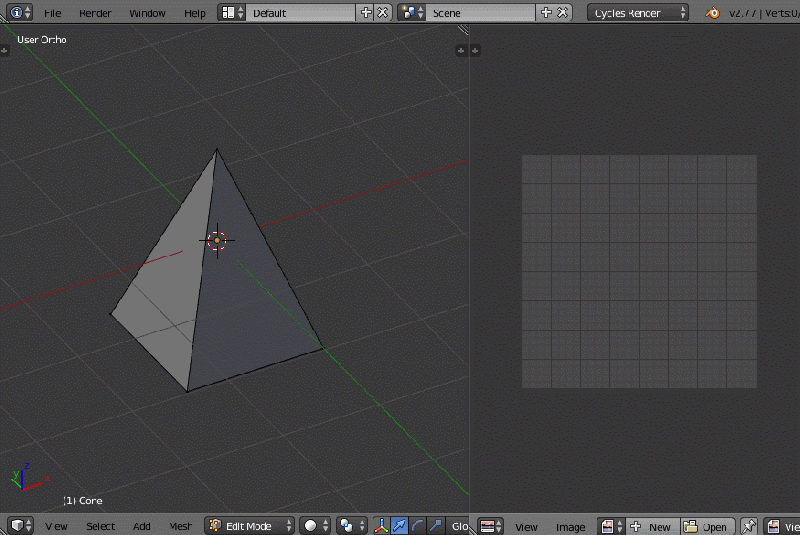Toggle the translate manipulator arrow
Screen dimensions: 800x535
[399, 526]
